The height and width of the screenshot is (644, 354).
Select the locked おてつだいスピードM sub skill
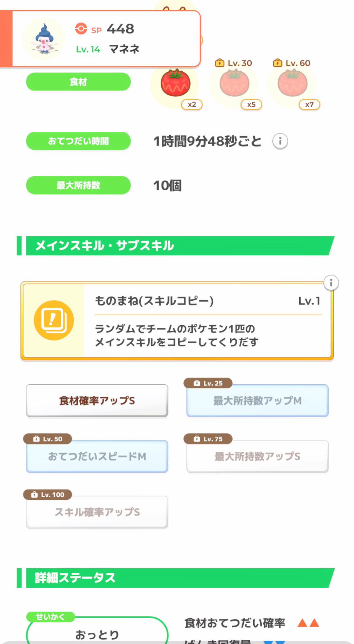pos(97,456)
